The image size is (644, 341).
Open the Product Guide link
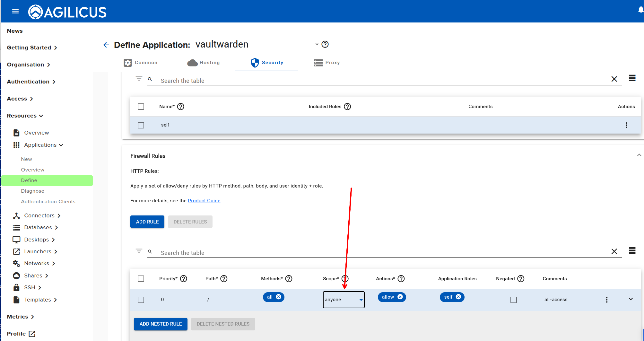[x=204, y=201]
